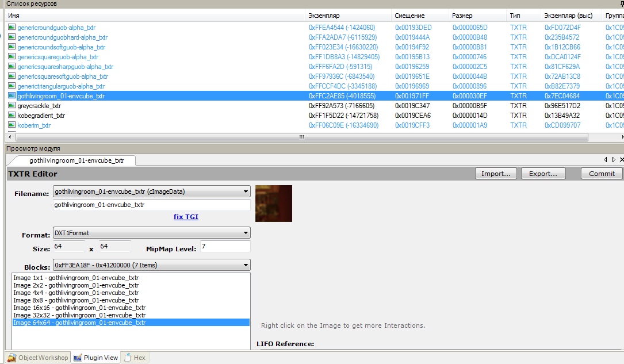624x364 pixels.
Task: Click the Object Workshop tab icon
Action: pyautogui.click(x=12, y=358)
